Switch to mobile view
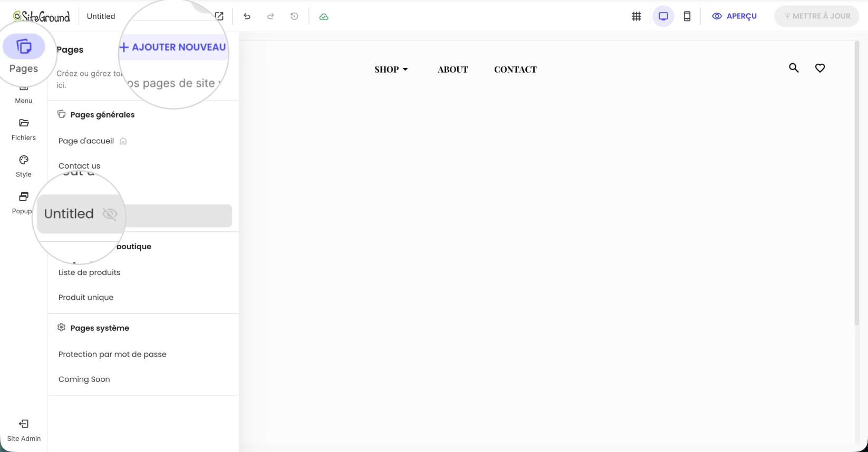Viewport: 868px width, 452px height. [x=687, y=16]
